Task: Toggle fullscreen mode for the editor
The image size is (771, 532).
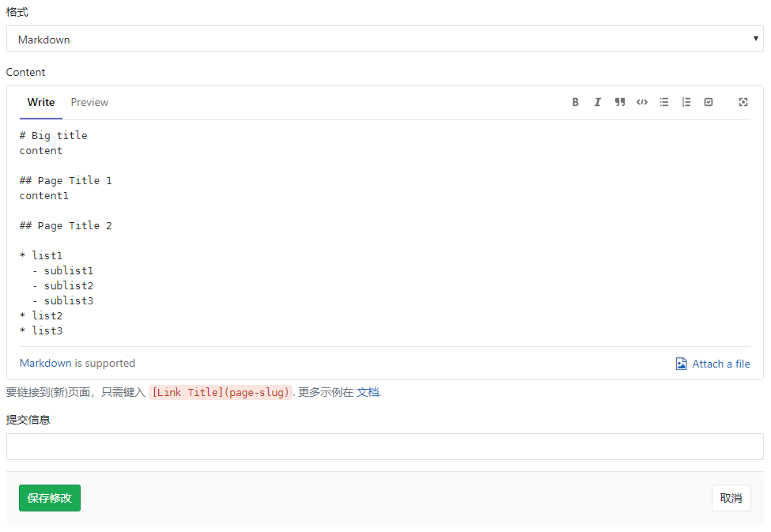Action: [x=743, y=102]
